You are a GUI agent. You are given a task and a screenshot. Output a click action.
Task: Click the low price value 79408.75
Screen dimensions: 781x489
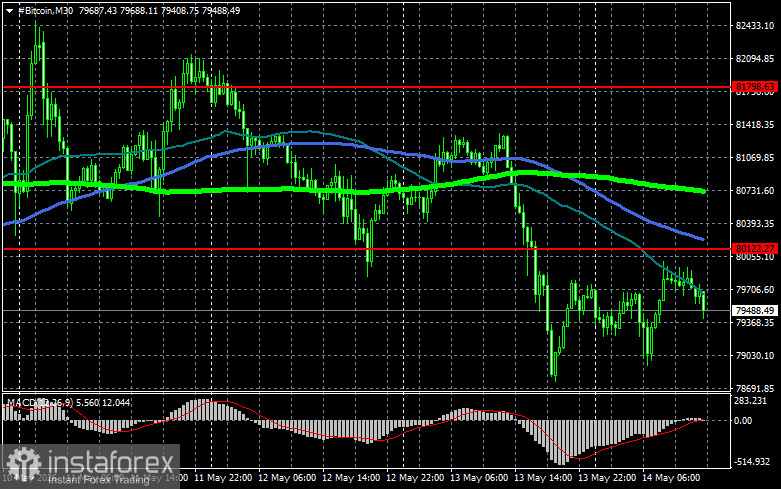coord(180,10)
